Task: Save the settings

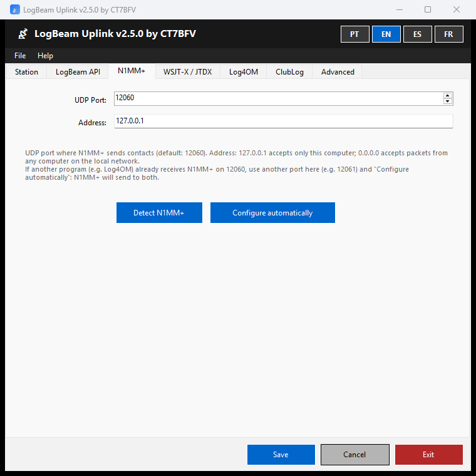Action: point(281,455)
